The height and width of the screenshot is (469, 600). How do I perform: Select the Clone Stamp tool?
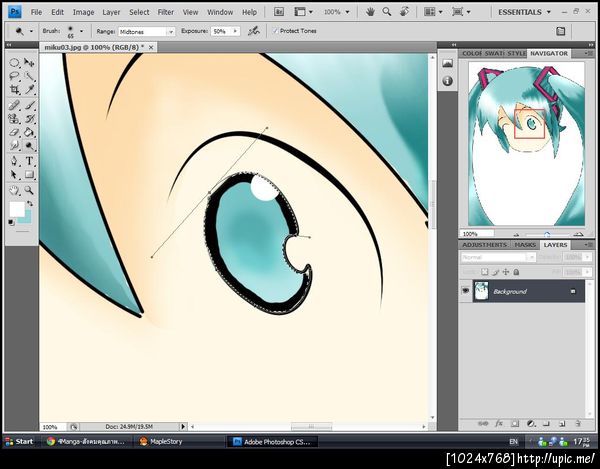[x=14, y=119]
